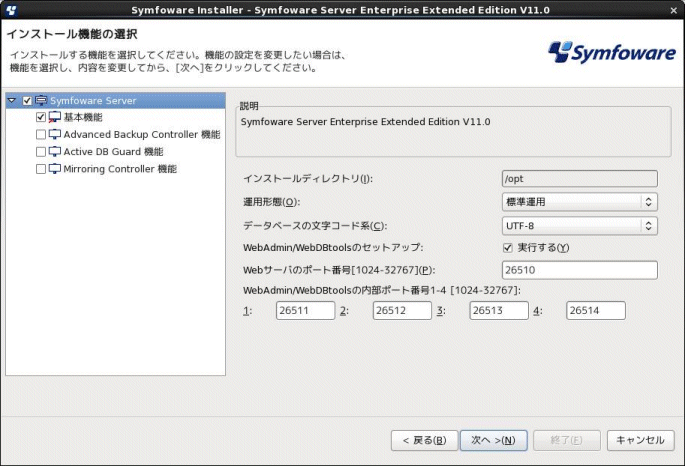This screenshot has height=466, width=685.
Task: Click the インストール機能の選択 heading
Action: (72, 34)
